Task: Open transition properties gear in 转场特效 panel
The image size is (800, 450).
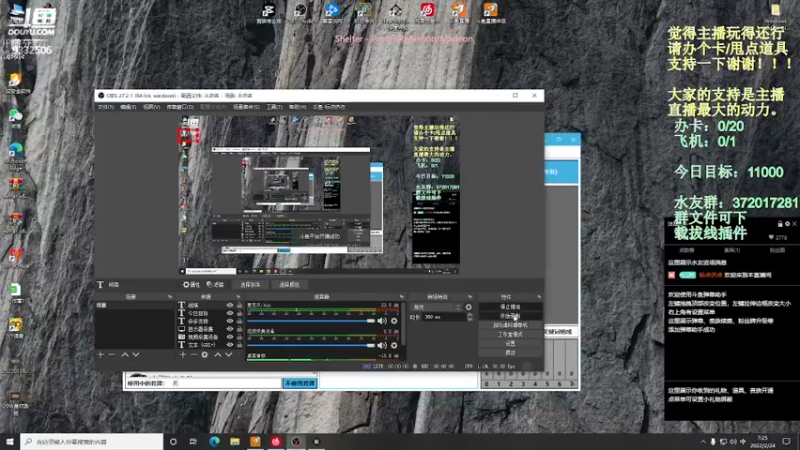Action: (x=468, y=307)
